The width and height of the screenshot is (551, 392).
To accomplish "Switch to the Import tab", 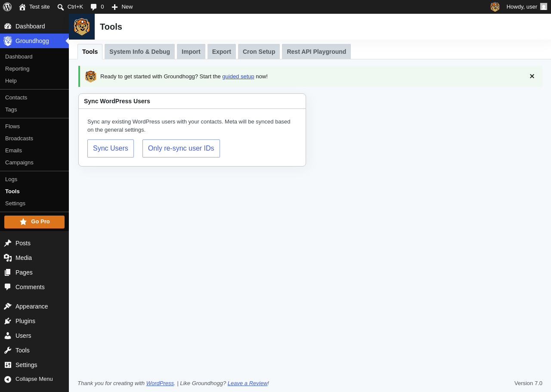I will click(191, 52).
